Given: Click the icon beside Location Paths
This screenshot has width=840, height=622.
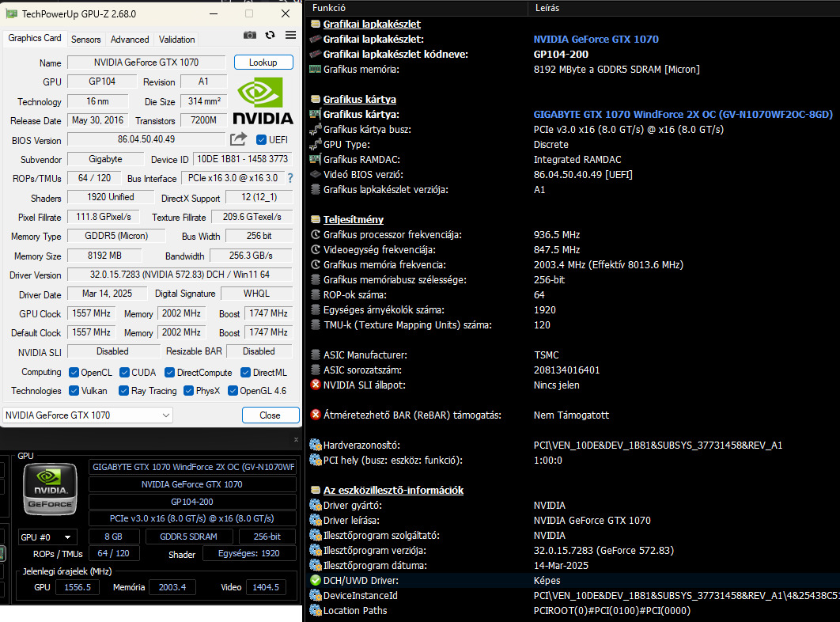Looking at the screenshot, I should point(316,610).
